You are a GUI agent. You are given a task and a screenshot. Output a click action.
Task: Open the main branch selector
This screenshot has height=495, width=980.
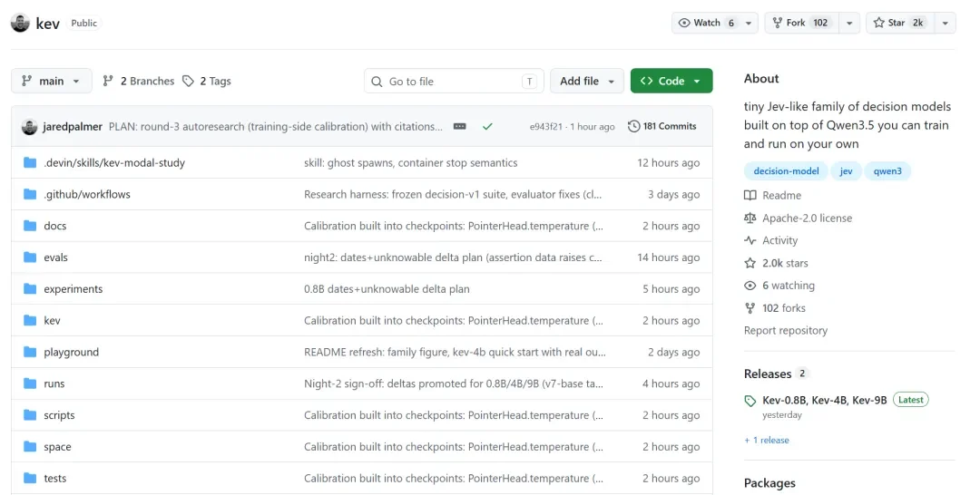[51, 82]
